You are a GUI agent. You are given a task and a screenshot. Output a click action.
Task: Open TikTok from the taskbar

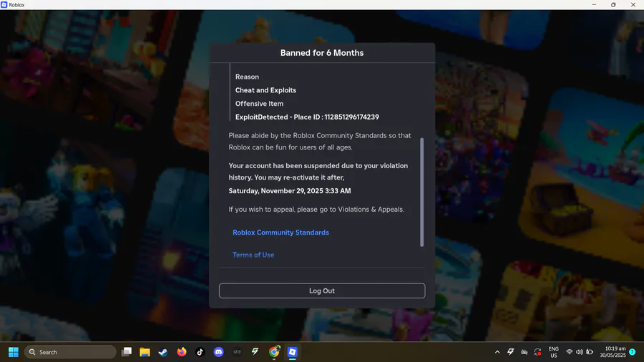(200, 352)
